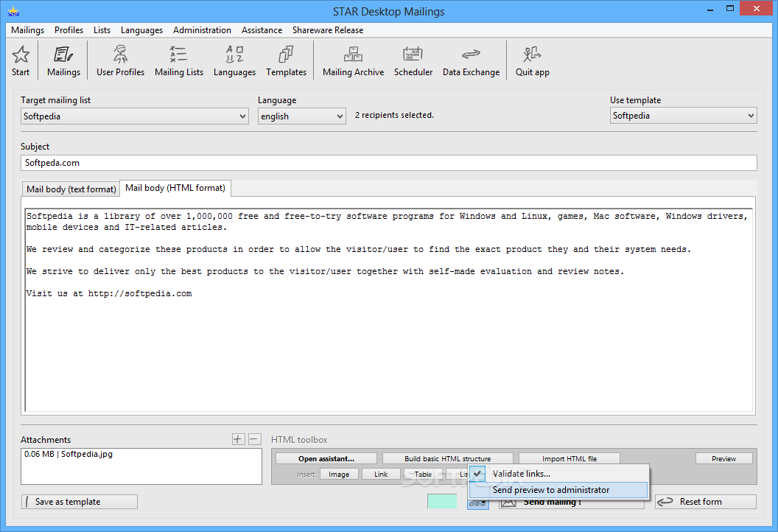Click inside the HTML mail body text area

[388, 311]
